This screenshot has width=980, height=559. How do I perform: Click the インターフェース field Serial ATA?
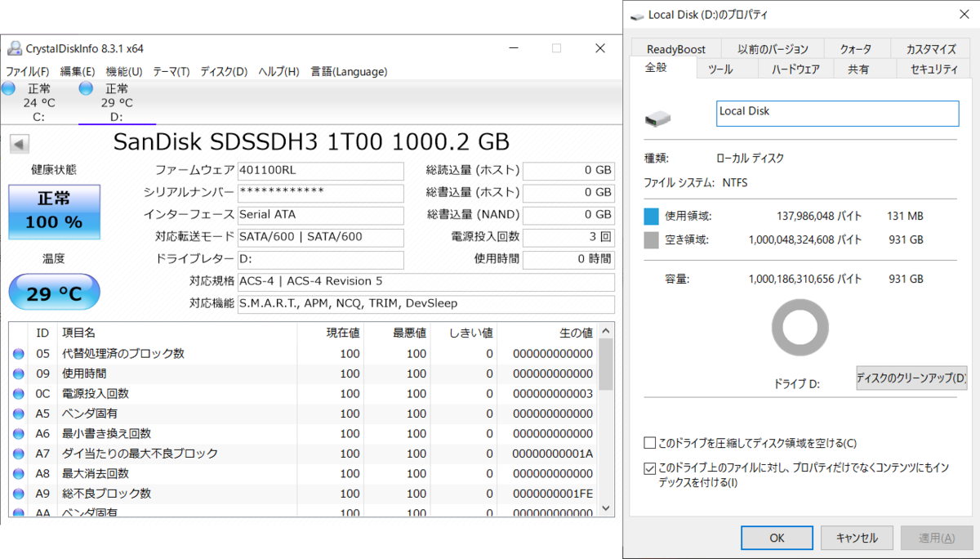(x=320, y=215)
